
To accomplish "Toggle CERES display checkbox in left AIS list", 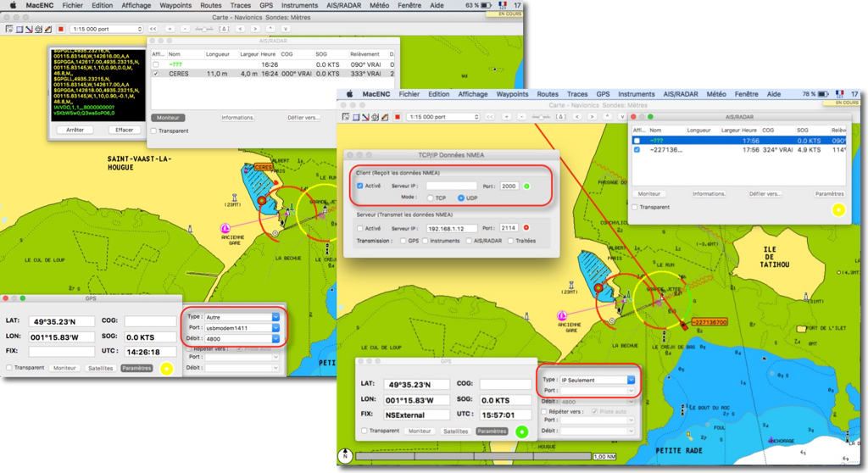I will click(156, 74).
